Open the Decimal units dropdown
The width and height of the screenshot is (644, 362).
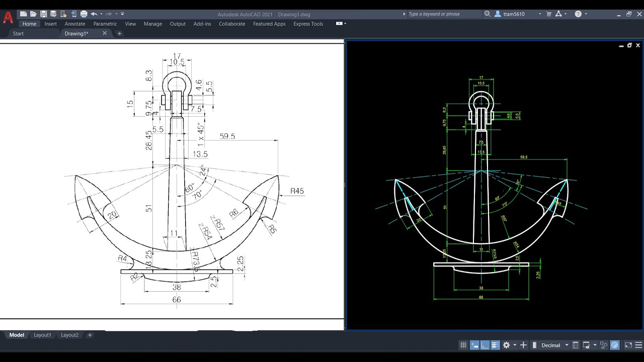tap(567, 345)
